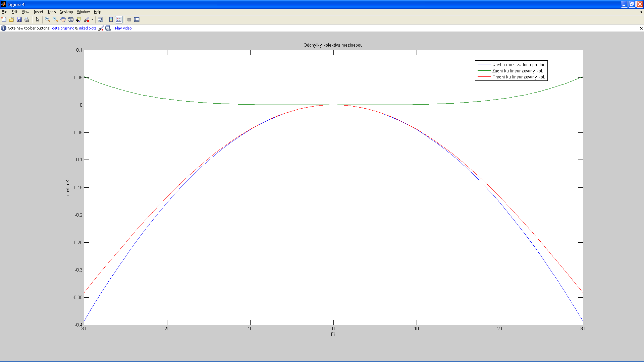
Task: Open the Insert menu
Action: [x=38, y=12]
